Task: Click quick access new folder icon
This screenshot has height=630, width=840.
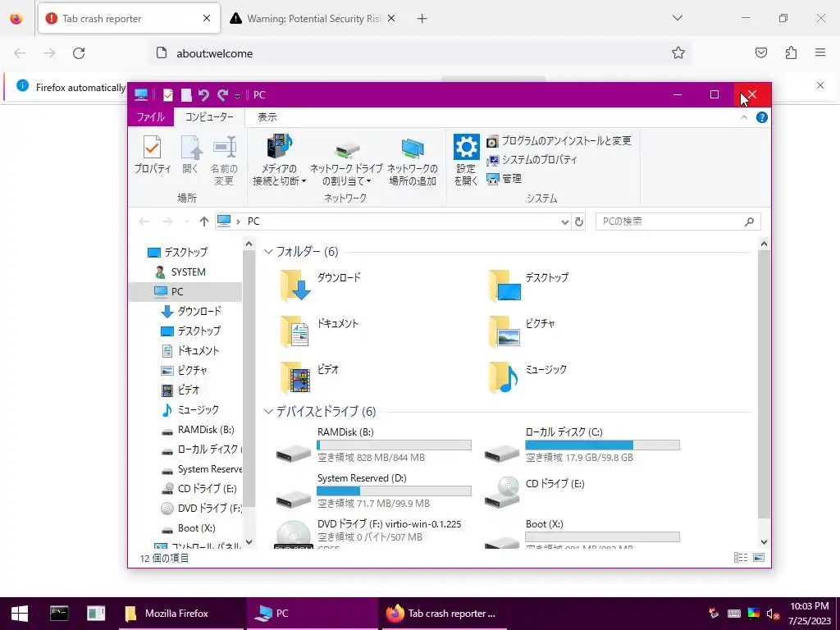Action: pos(186,95)
